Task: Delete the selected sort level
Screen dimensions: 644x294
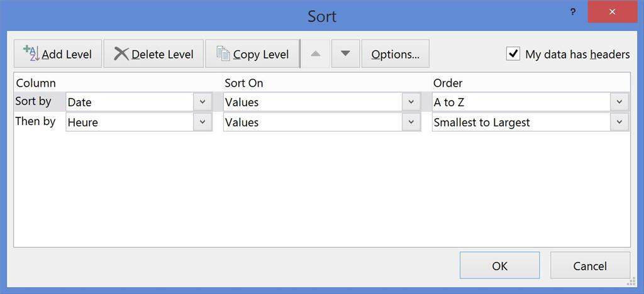Action: [x=153, y=54]
